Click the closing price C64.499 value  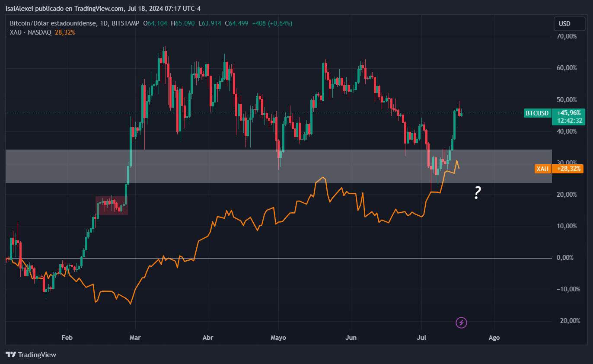pos(236,23)
